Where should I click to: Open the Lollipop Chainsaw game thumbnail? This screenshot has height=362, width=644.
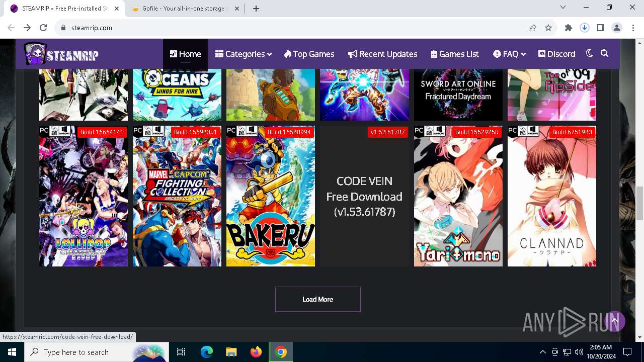tap(84, 196)
